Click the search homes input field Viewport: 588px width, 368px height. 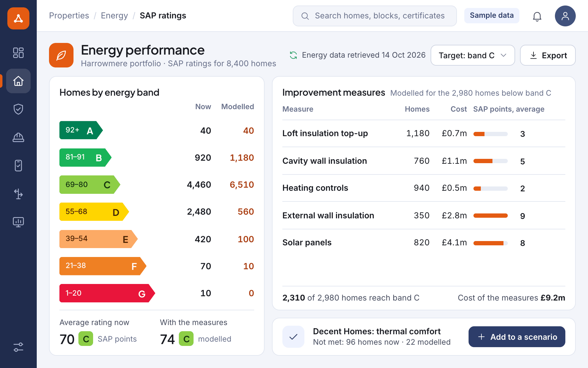tap(375, 16)
